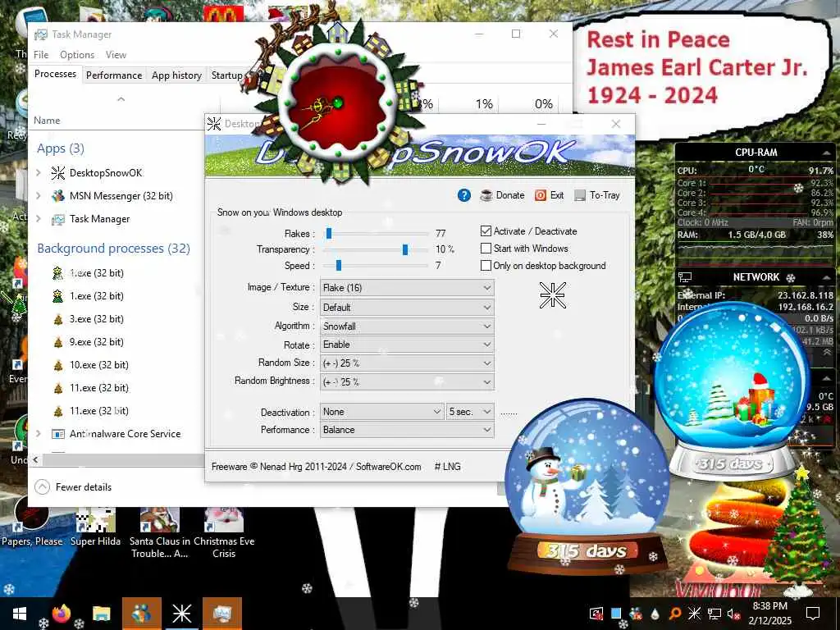Launch Firefox from the taskbar
Image resolution: width=840 pixels, height=630 pixels.
pos(62,614)
